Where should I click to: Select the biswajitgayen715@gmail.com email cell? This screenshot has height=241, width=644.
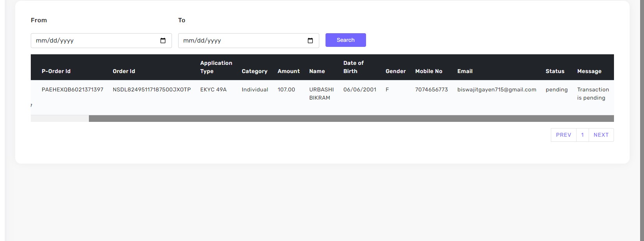coord(497,89)
